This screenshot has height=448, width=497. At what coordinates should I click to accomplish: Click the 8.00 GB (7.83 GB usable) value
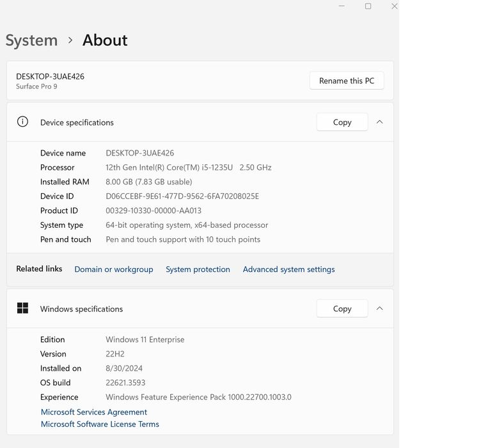[x=149, y=182]
